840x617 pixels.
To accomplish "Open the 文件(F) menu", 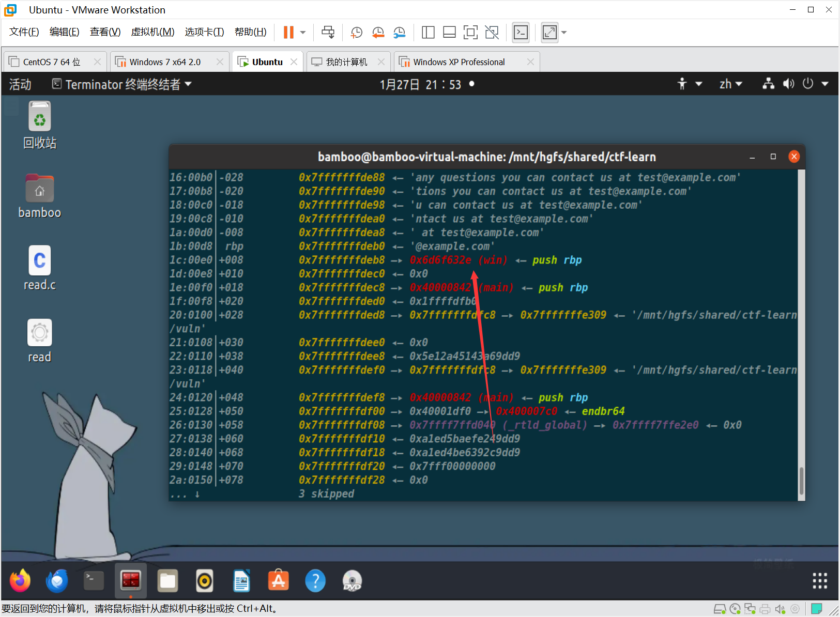I will coord(24,32).
